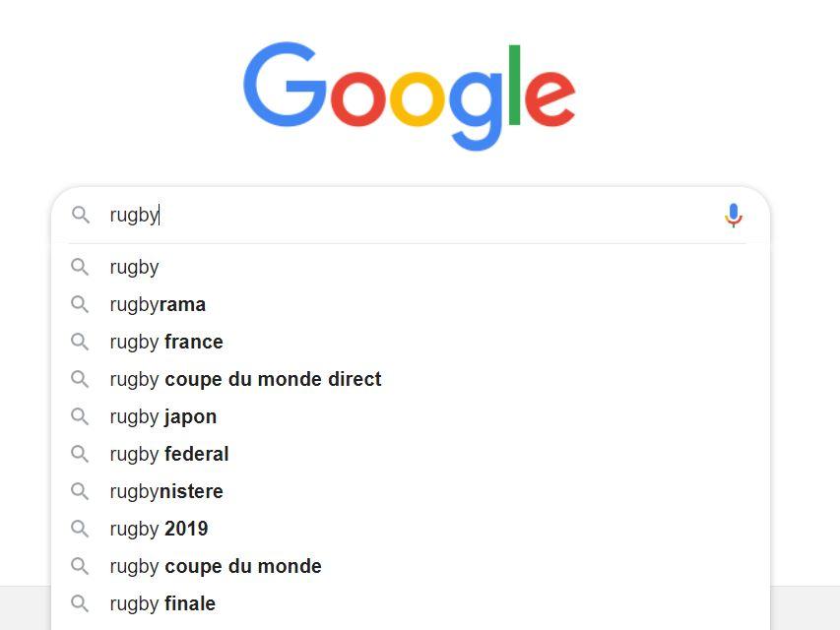Click the Google logo
This screenshot has height=630, width=840.
[410, 95]
